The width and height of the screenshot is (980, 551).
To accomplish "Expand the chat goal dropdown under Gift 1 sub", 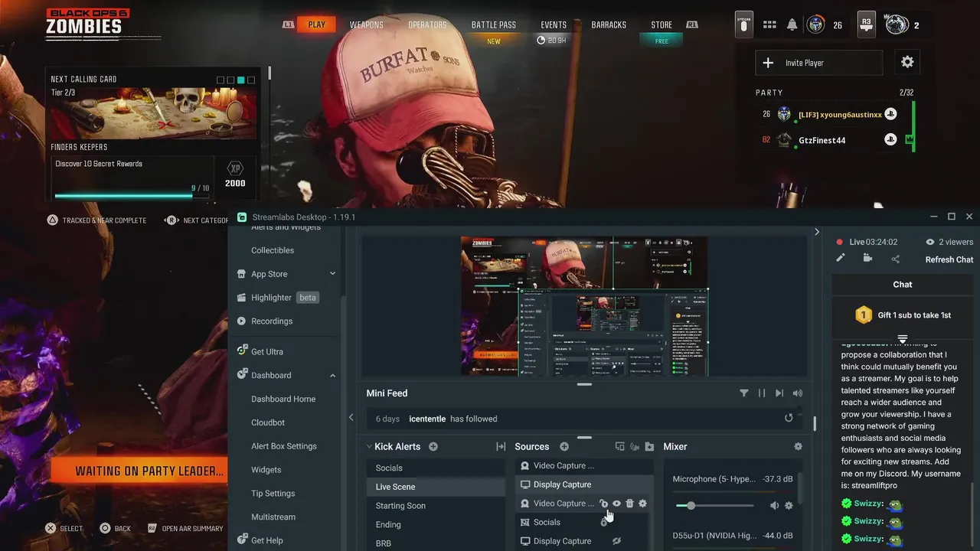I will coord(903,339).
